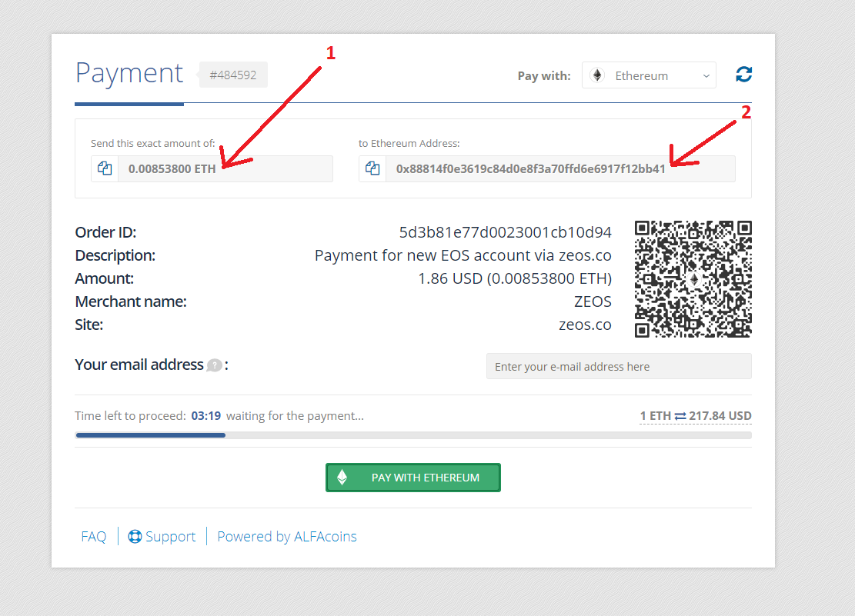Image resolution: width=855 pixels, height=616 pixels.
Task: Select the Ethereum address 0x88814f0e... field
Action: point(560,168)
